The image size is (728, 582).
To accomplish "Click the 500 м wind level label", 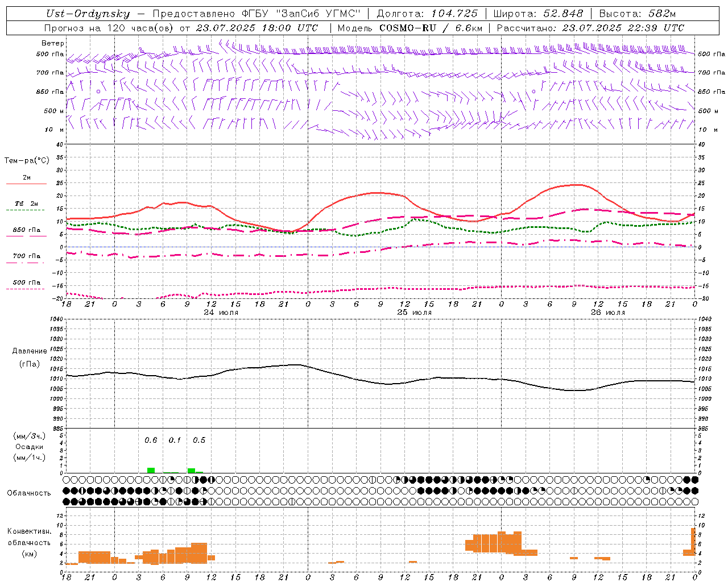I will (54, 111).
